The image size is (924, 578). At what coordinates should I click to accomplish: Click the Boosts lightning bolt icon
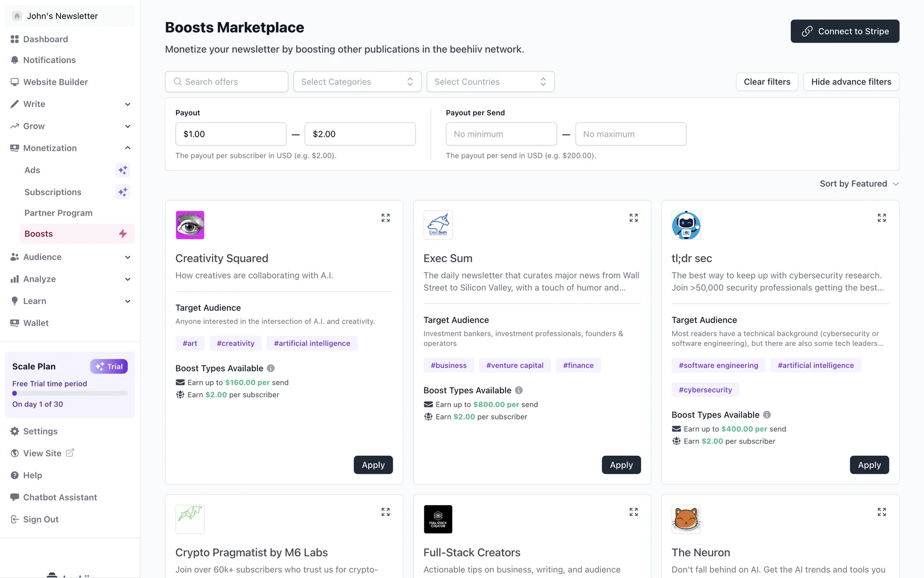click(x=123, y=234)
